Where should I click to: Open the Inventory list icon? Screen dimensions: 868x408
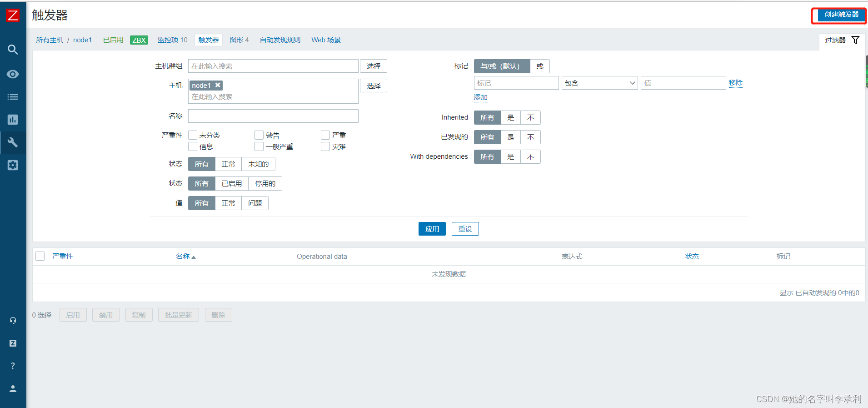coord(13,97)
